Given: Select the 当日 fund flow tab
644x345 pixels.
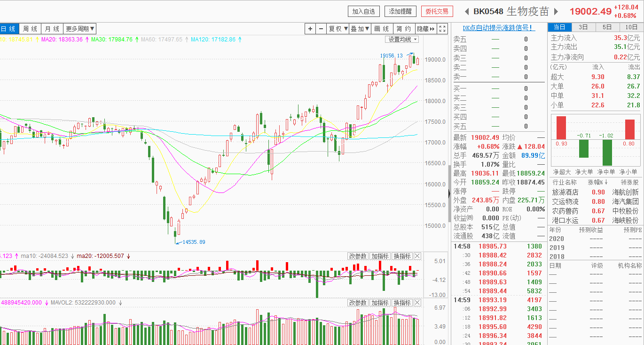Looking at the screenshot, I should click(x=559, y=27).
